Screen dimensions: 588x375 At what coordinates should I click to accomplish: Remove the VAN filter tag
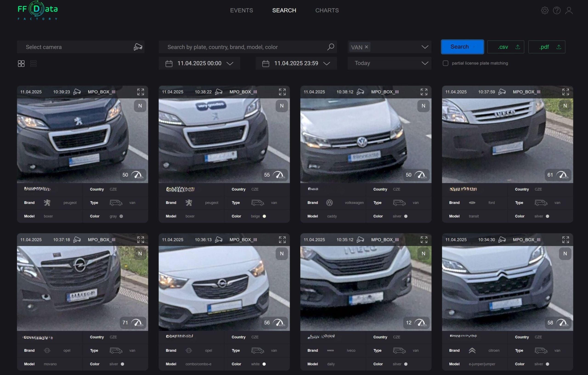pyautogui.click(x=366, y=47)
